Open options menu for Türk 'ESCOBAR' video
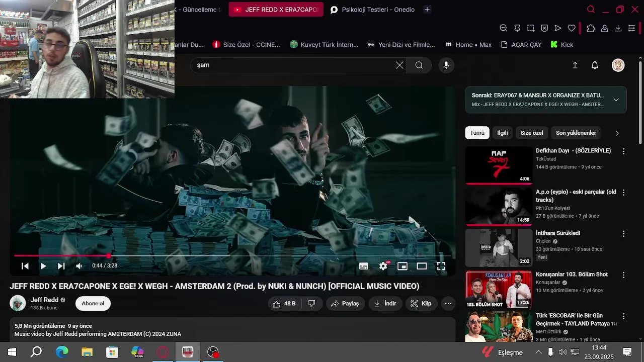This screenshot has height=362, width=644. (624, 316)
